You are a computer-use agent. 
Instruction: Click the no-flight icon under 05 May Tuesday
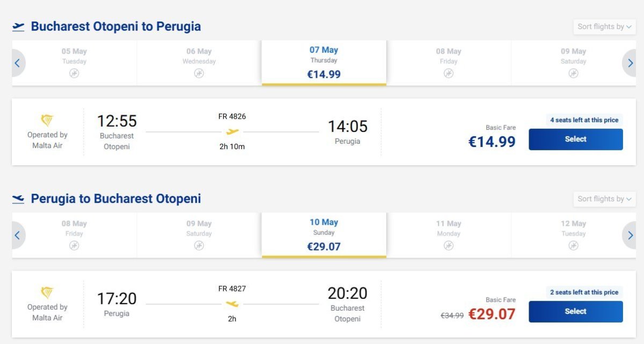pos(74,74)
